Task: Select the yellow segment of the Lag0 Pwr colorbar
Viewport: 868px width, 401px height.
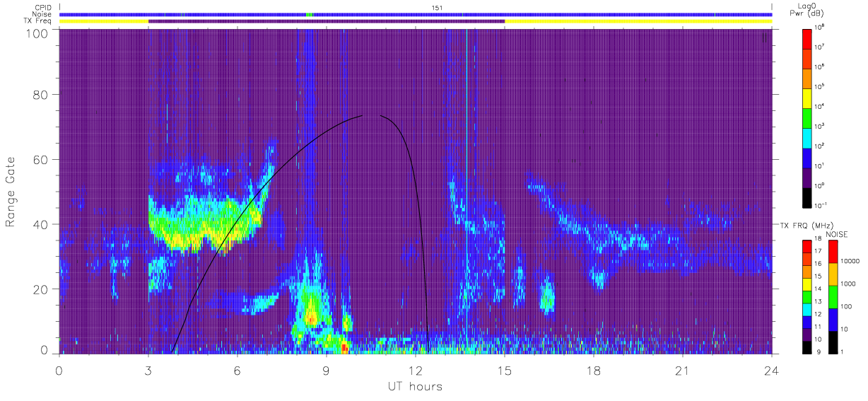Action: coord(808,98)
